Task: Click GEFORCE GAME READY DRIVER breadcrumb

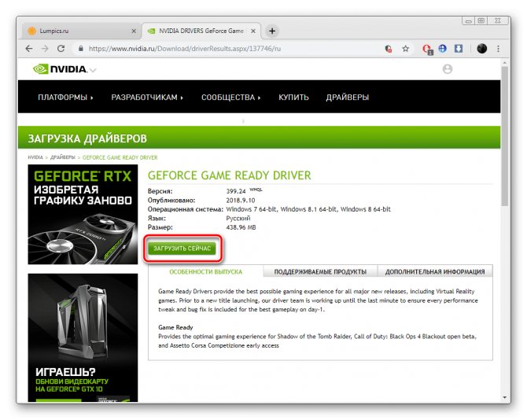Action: pyautogui.click(x=120, y=157)
